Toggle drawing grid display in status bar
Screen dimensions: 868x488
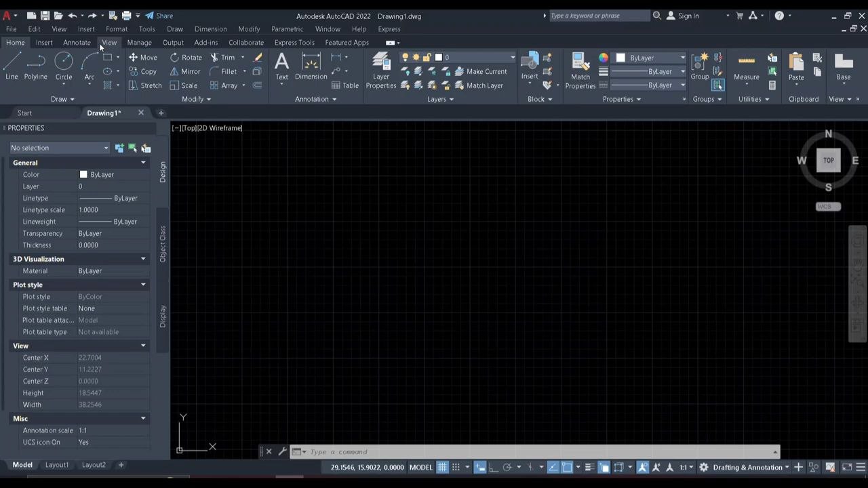coord(442,467)
